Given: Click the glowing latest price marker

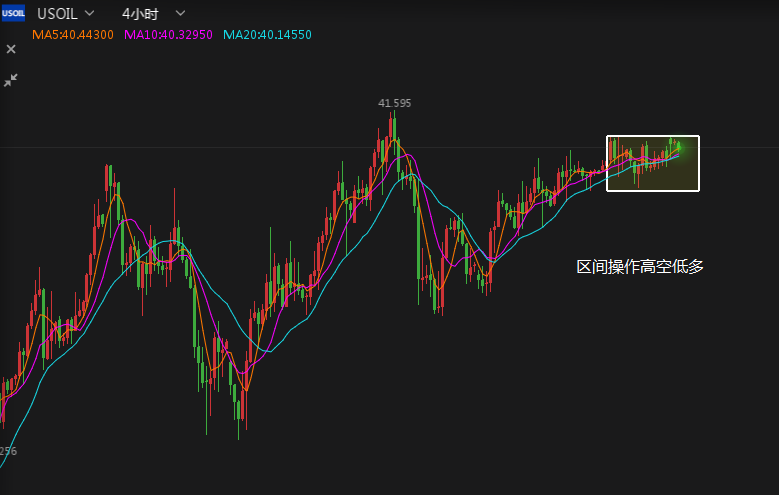Looking at the screenshot, I should click(679, 148).
